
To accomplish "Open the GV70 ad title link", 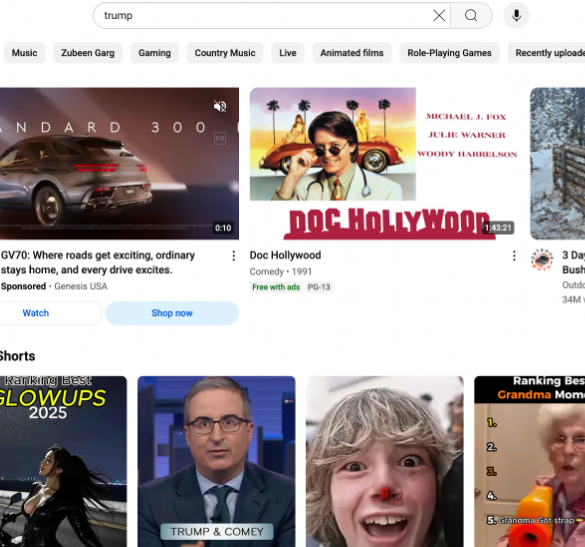I will point(98,262).
